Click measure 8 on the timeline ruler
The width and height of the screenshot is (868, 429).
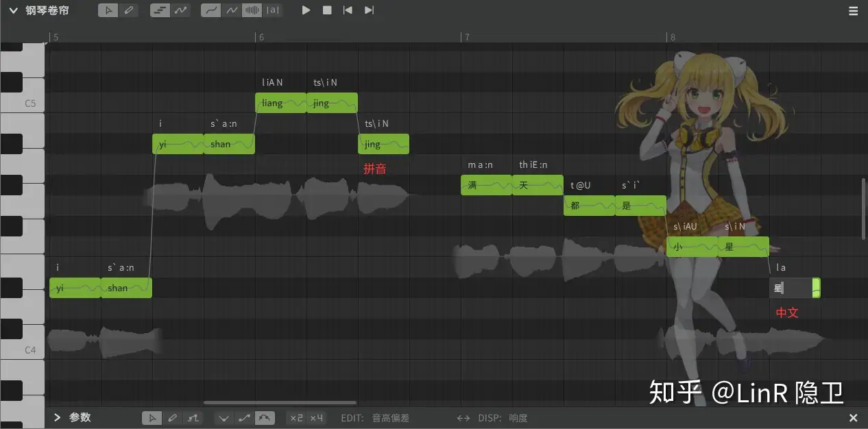pyautogui.click(x=672, y=37)
